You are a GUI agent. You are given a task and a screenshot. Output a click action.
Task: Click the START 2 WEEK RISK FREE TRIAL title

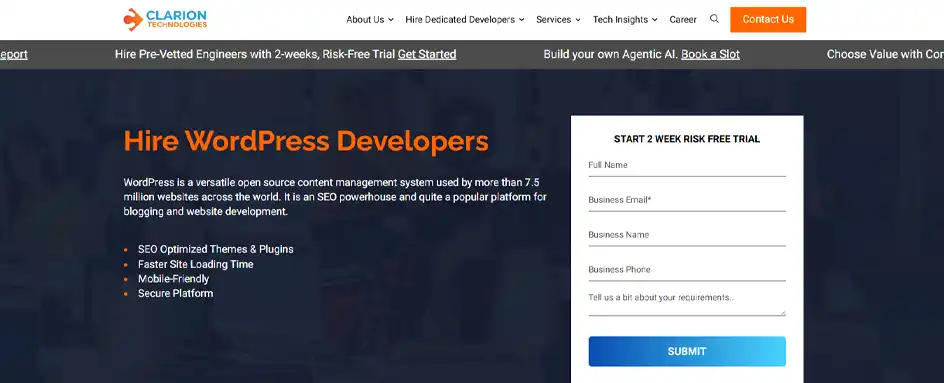(687, 139)
